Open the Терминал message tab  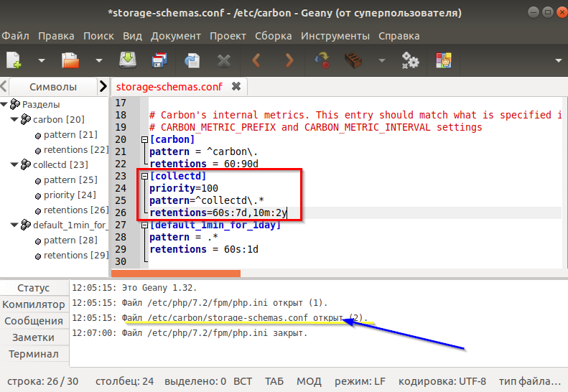click(x=34, y=354)
